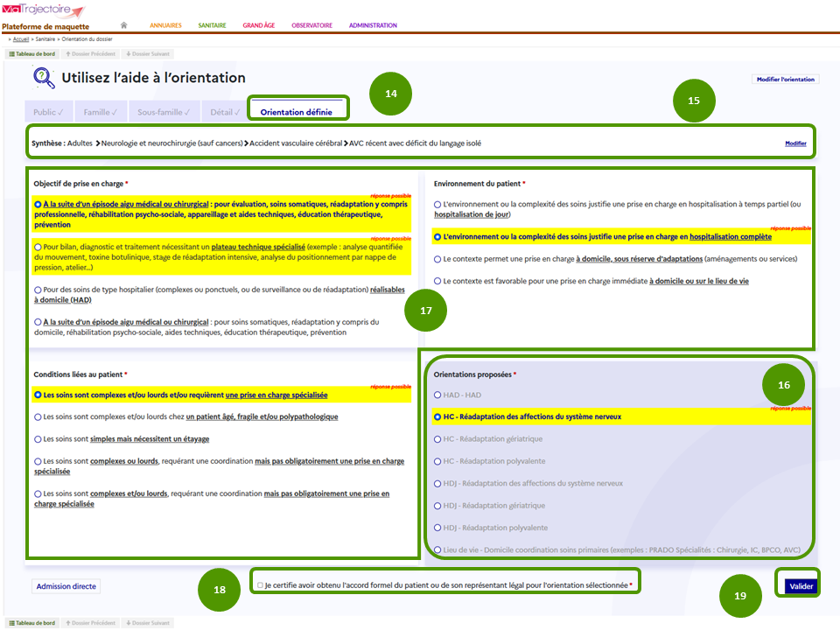
Task: Choose HDJ - Réadaptation polyvalente orientation
Action: 437,528
